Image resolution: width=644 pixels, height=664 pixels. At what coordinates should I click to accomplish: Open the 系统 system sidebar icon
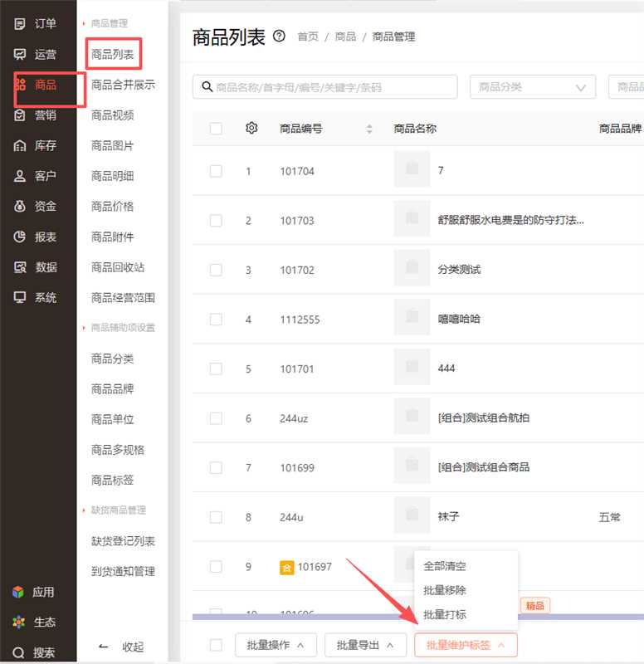(19, 297)
